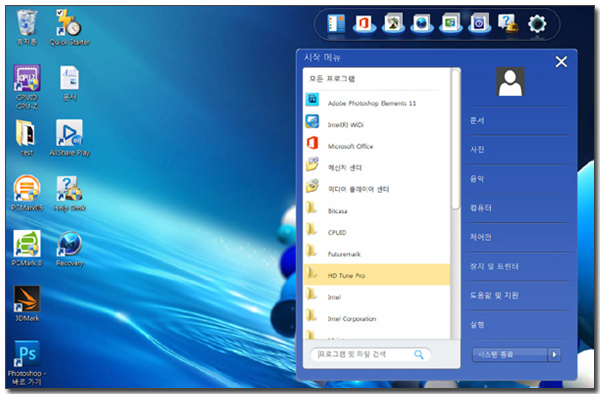600x394 pixels.
Task: Launch the 3DMark desktop shortcut
Action: click(27, 303)
